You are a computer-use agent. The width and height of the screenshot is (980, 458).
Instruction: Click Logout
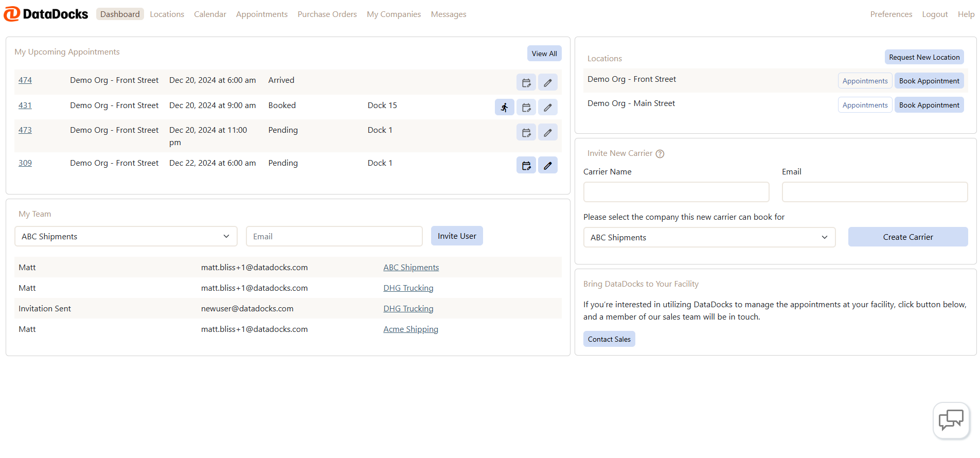coord(935,14)
